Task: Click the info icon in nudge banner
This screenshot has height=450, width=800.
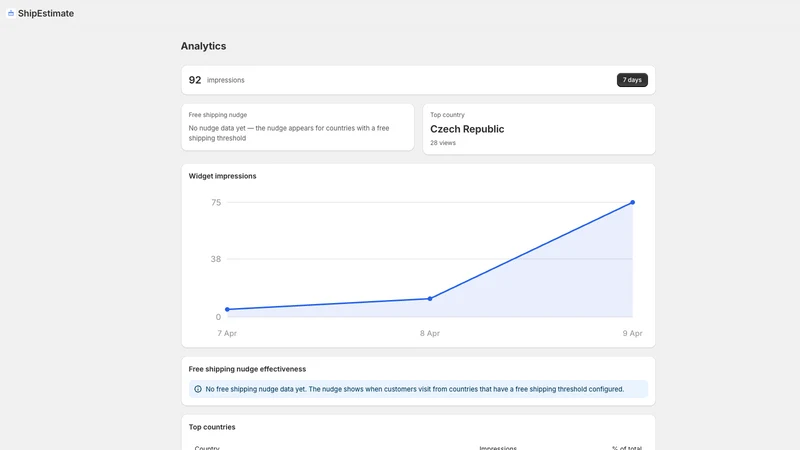Action: 198,389
